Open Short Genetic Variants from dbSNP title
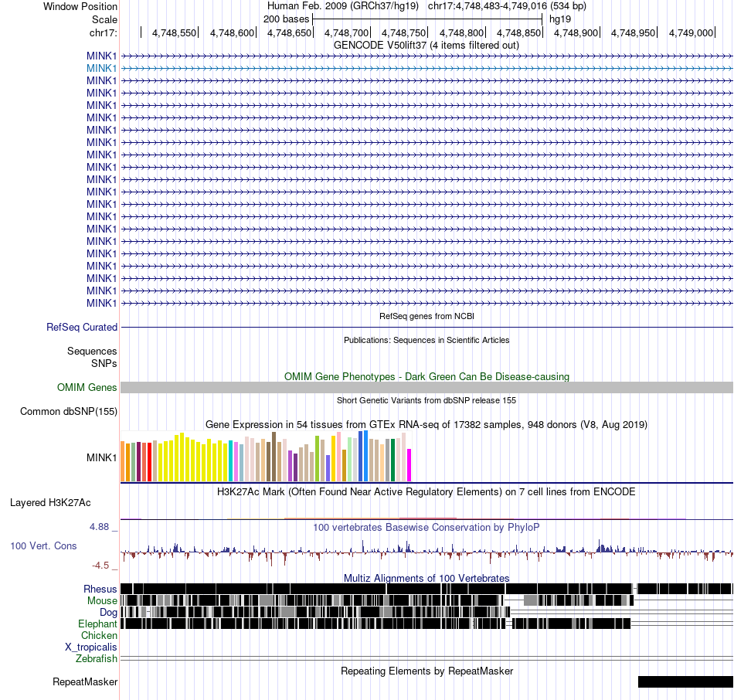 coord(426,400)
